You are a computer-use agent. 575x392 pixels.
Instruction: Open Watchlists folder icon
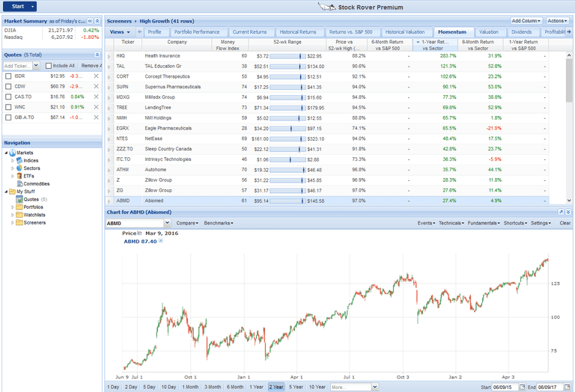[x=19, y=215]
